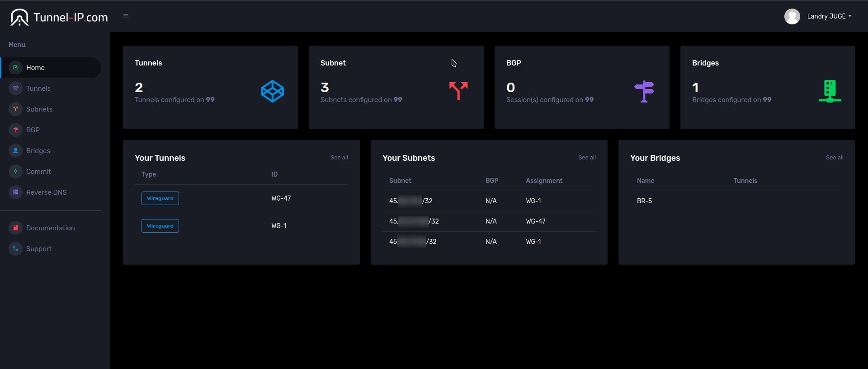
Task: Click the Reverse DNS sidebar icon
Action: pyautogui.click(x=15, y=192)
